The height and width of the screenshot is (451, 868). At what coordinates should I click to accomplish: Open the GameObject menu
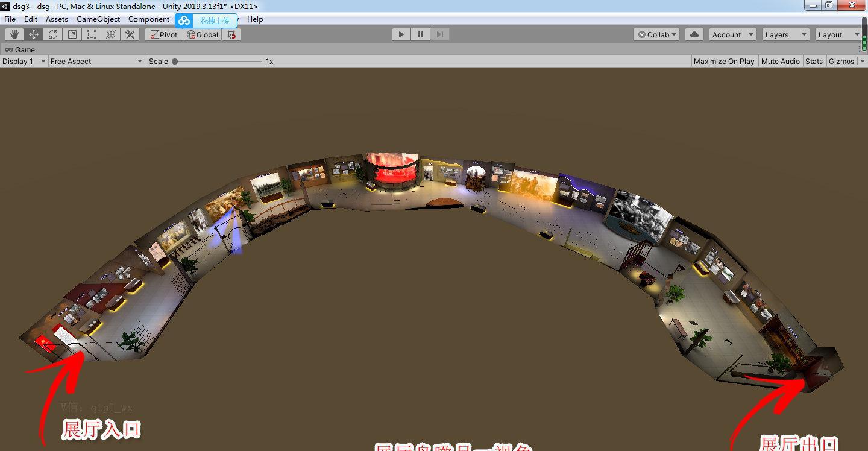click(98, 19)
